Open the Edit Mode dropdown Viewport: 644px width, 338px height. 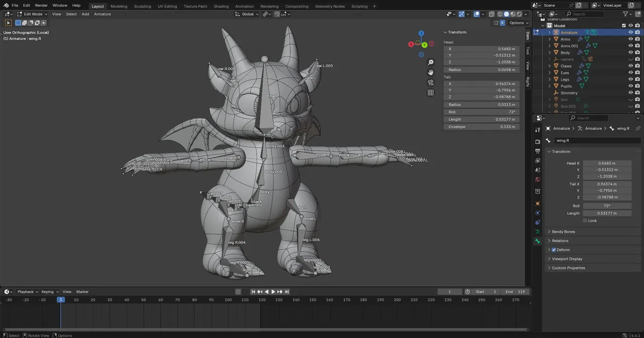coord(32,14)
